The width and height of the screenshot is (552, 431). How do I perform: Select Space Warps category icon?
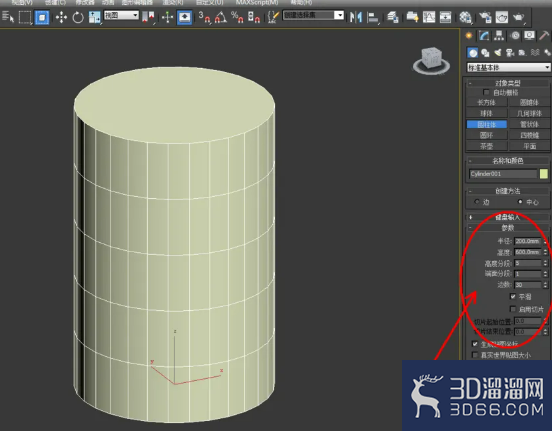pyautogui.click(x=535, y=53)
